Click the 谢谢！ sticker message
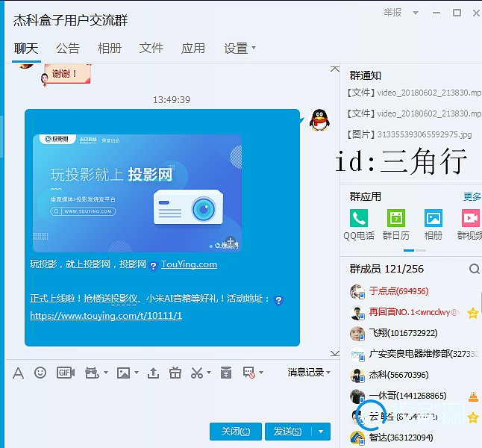The image size is (482, 448). coord(65,74)
